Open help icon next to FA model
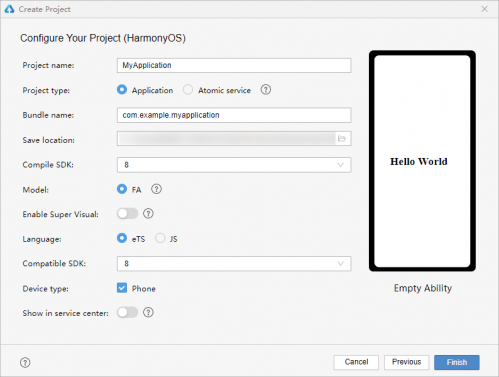Image resolution: width=499 pixels, height=377 pixels. (x=156, y=189)
